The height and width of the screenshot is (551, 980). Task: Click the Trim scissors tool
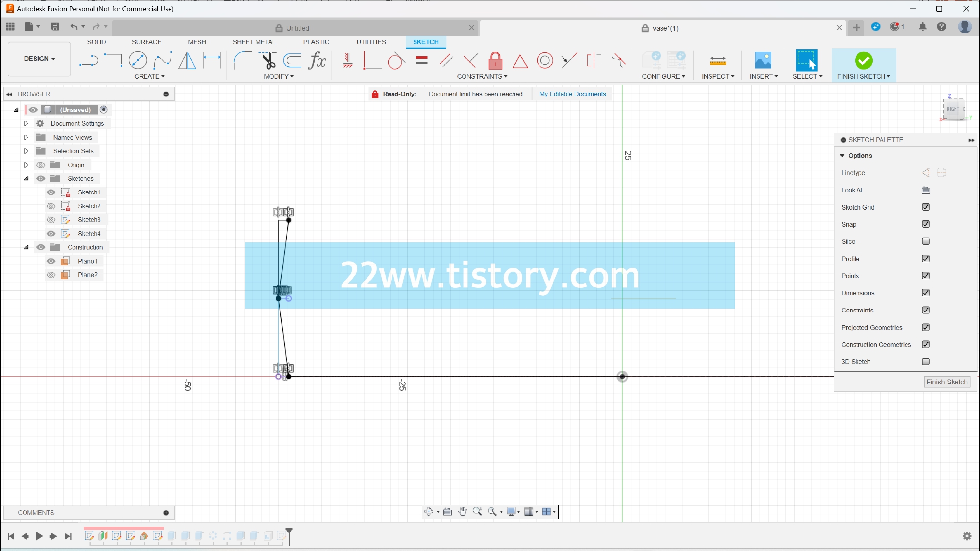coord(269,61)
